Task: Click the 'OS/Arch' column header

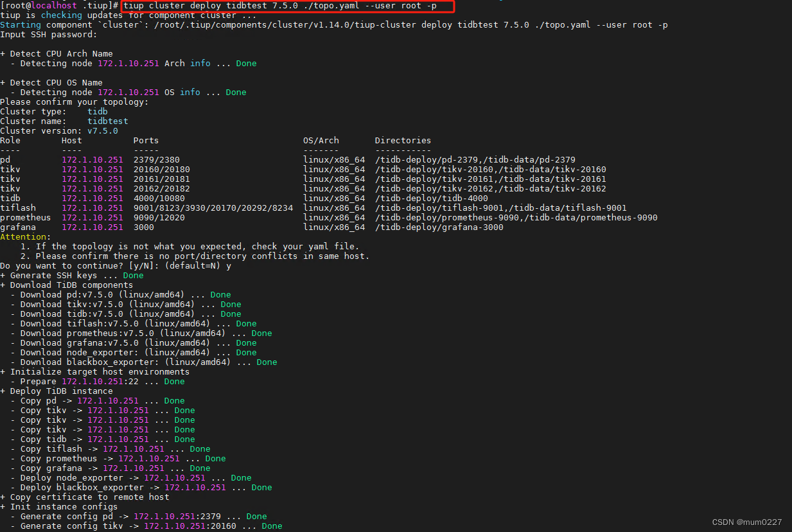Action: coord(321,141)
